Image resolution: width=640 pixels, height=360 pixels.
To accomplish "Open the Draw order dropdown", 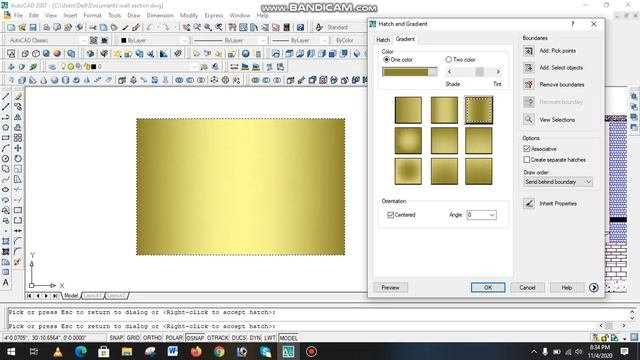I will [558, 182].
